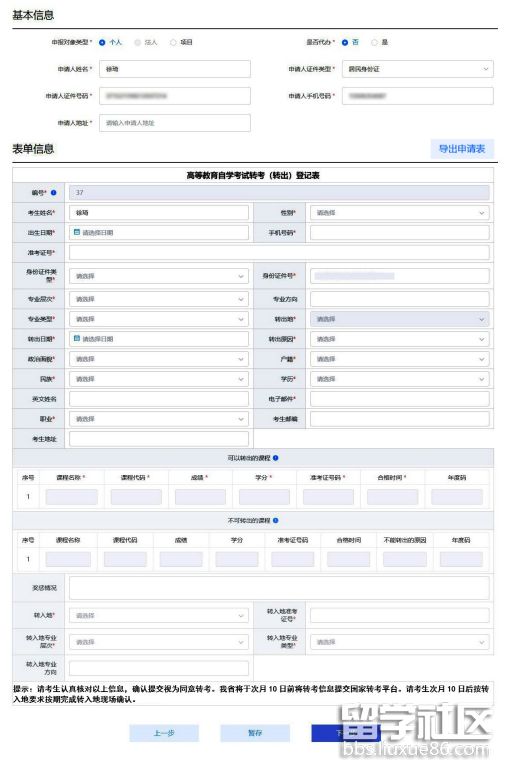Click the 英文姓名 input field

(158, 399)
